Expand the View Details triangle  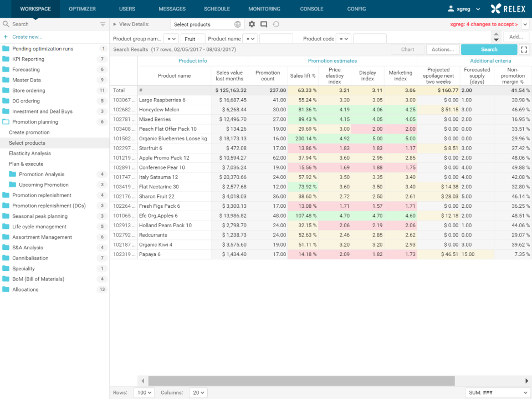[115, 24]
